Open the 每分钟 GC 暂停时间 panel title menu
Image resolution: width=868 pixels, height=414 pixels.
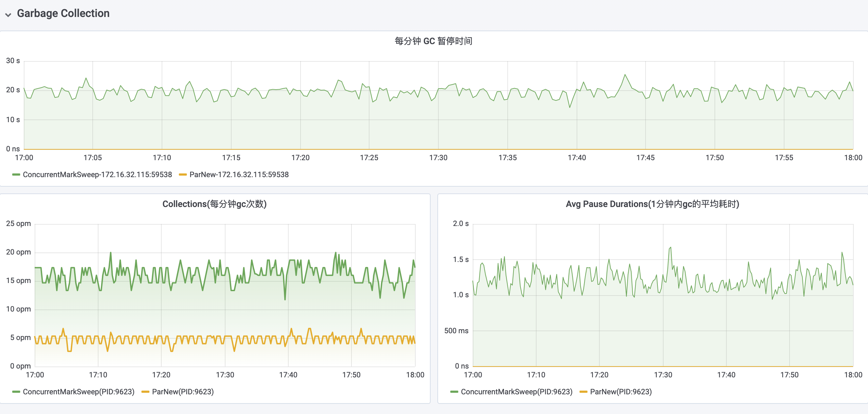(433, 41)
